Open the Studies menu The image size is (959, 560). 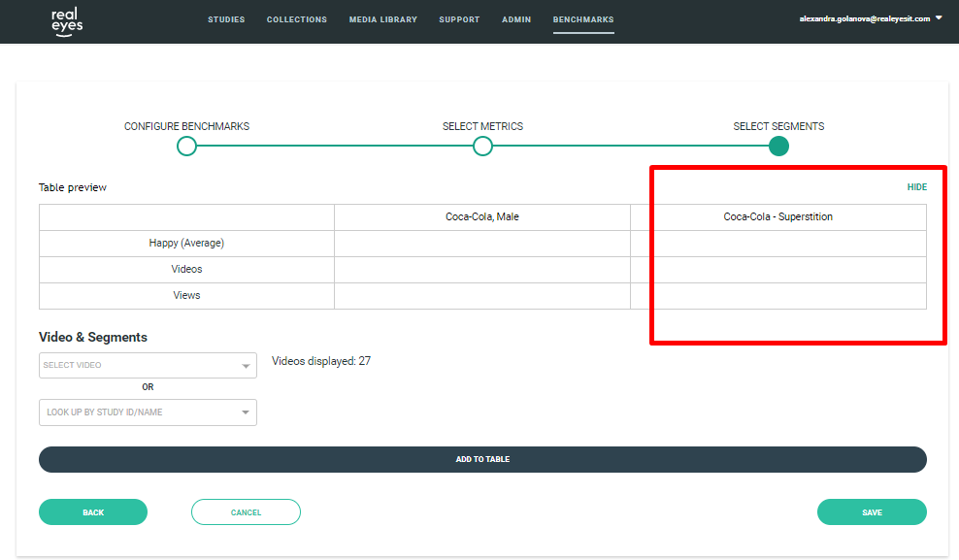pos(226,19)
